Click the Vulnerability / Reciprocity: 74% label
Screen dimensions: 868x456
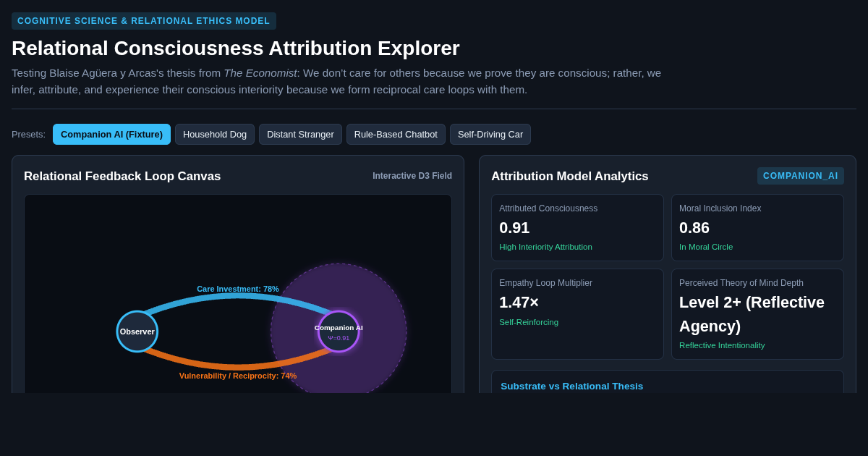(x=238, y=376)
